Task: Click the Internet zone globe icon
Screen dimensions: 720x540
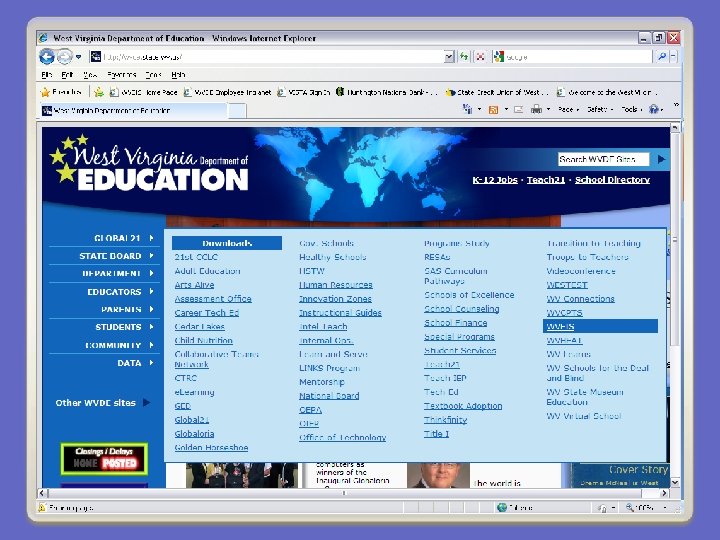Action: [502, 507]
